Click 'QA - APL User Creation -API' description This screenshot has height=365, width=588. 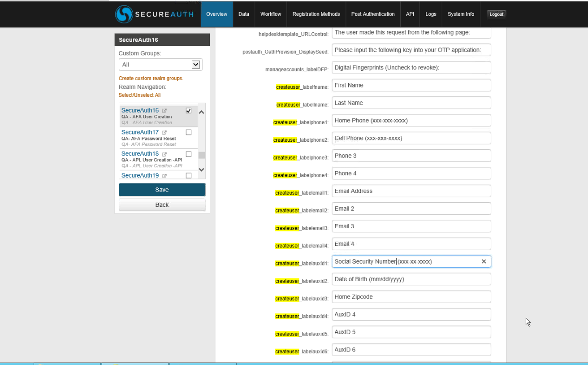point(152,160)
